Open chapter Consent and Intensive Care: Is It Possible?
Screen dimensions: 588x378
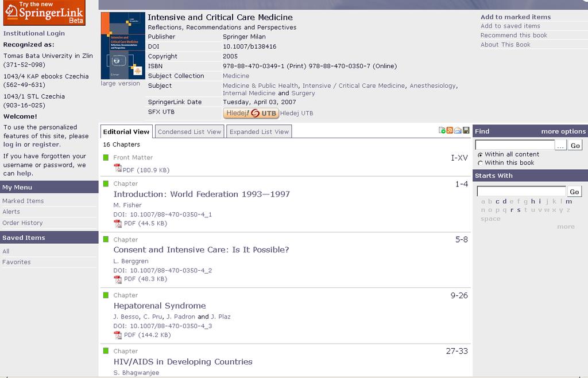(x=201, y=250)
